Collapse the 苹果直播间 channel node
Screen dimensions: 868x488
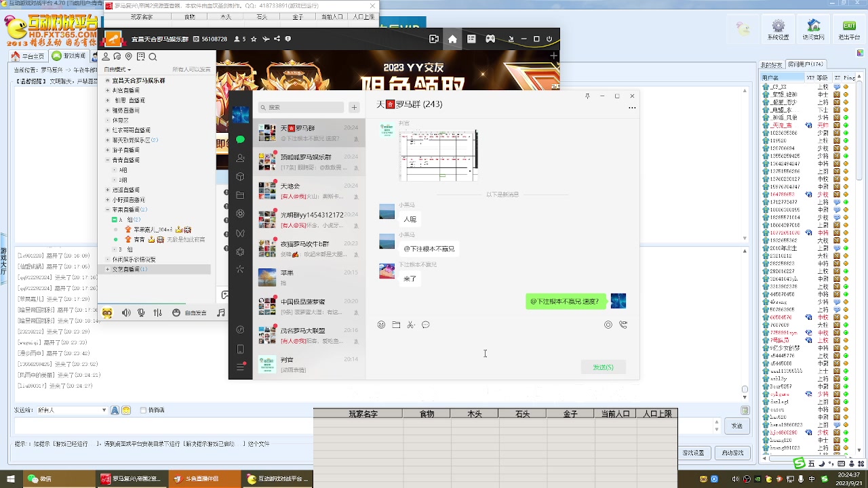[107, 210]
